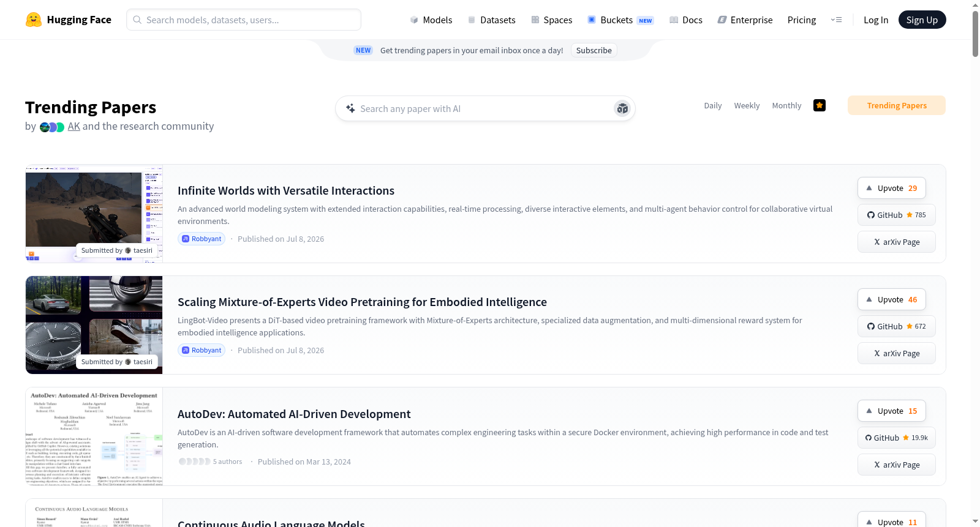Open the Pricing page
The height and width of the screenshot is (527, 980).
802,20
